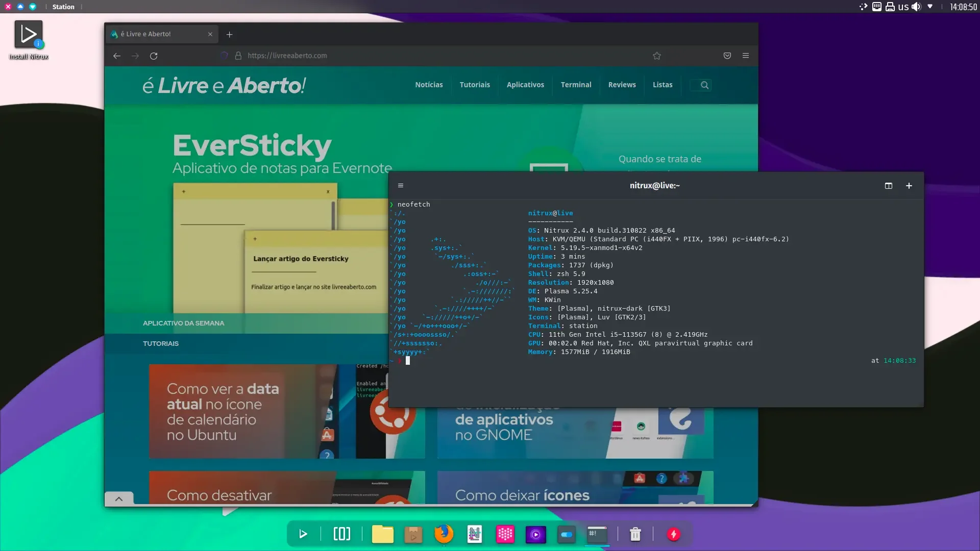Open the Nota text editor icon in dock

pyautogui.click(x=475, y=534)
